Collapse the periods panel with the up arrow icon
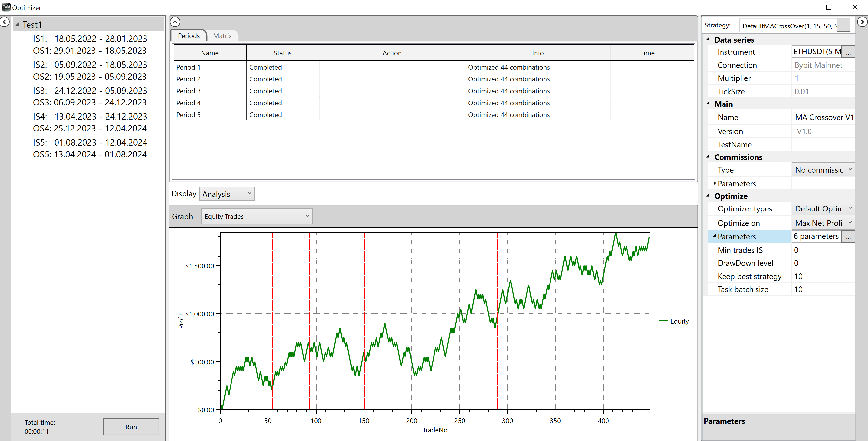The width and height of the screenshot is (868, 441). (175, 22)
